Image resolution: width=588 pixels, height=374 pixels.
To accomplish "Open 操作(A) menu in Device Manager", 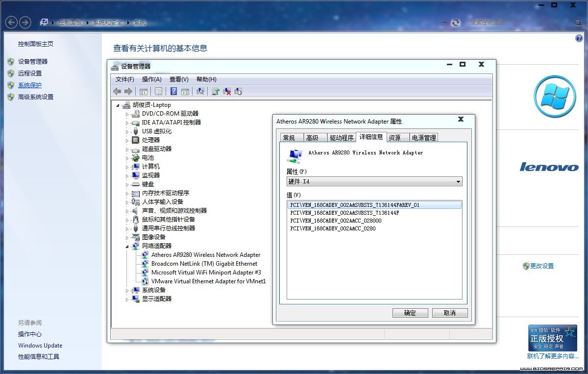I will pyautogui.click(x=151, y=79).
